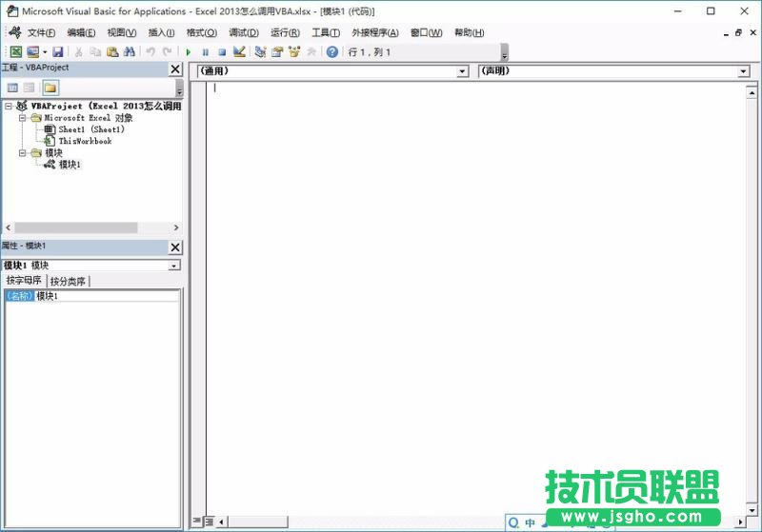The width and height of the screenshot is (762, 532).
Task: Toggle Design Mode icon
Action: pos(239,51)
